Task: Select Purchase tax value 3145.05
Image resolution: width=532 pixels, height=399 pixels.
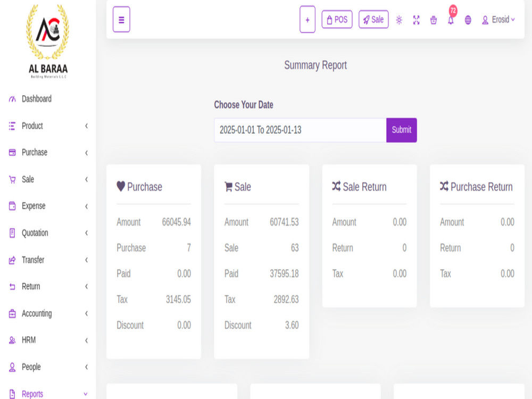Action: point(178,300)
